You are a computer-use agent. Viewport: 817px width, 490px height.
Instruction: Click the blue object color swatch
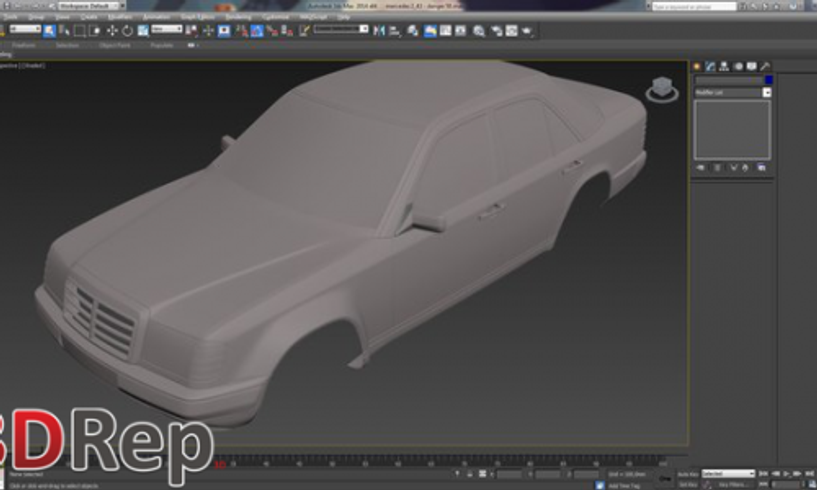click(x=768, y=80)
